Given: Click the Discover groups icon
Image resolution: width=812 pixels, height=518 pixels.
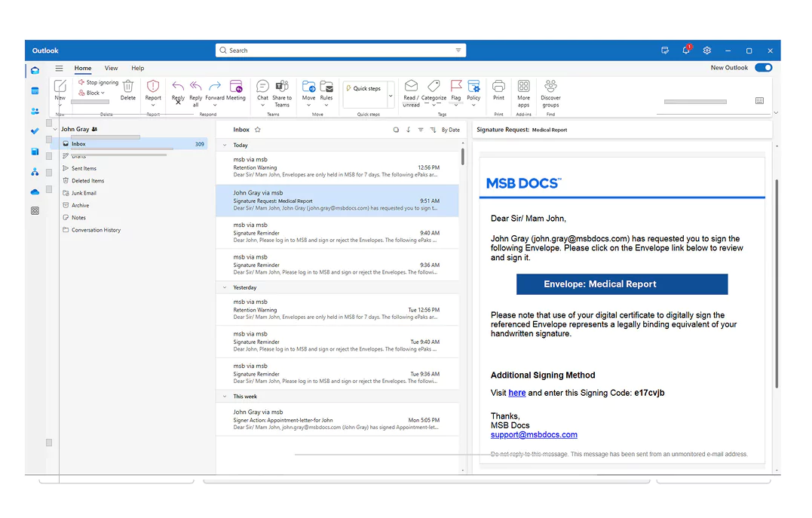Looking at the screenshot, I should click(550, 87).
